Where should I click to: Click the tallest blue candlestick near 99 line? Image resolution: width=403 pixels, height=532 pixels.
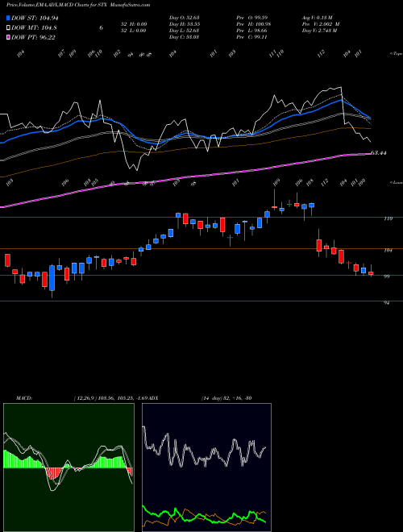(52, 278)
